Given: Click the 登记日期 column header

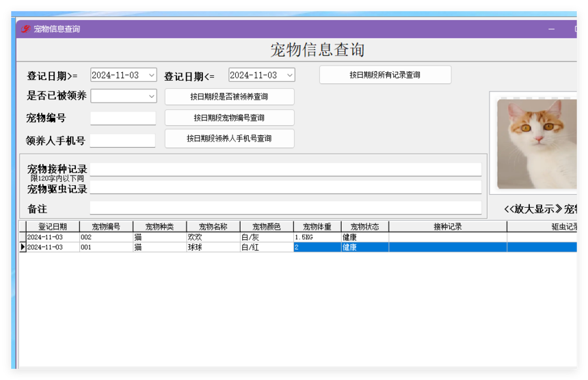Looking at the screenshot, I should pyautogui.click(x=53, y=226).
